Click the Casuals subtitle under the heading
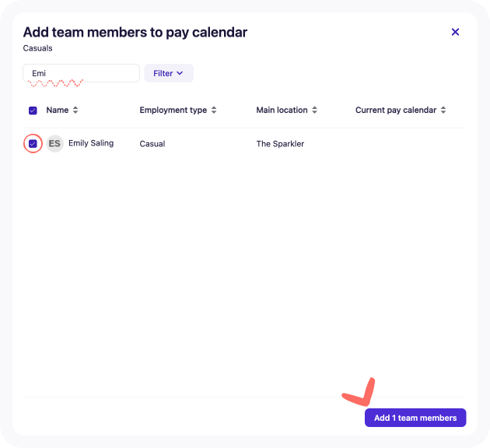The width and height of the screenshot is (490, 448). (x=37, y=48)
